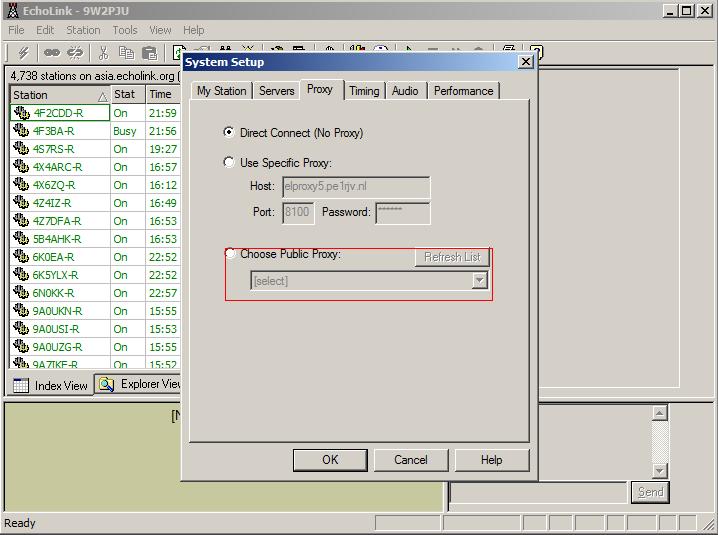Click the Help button in System Setup

[492, 459]
